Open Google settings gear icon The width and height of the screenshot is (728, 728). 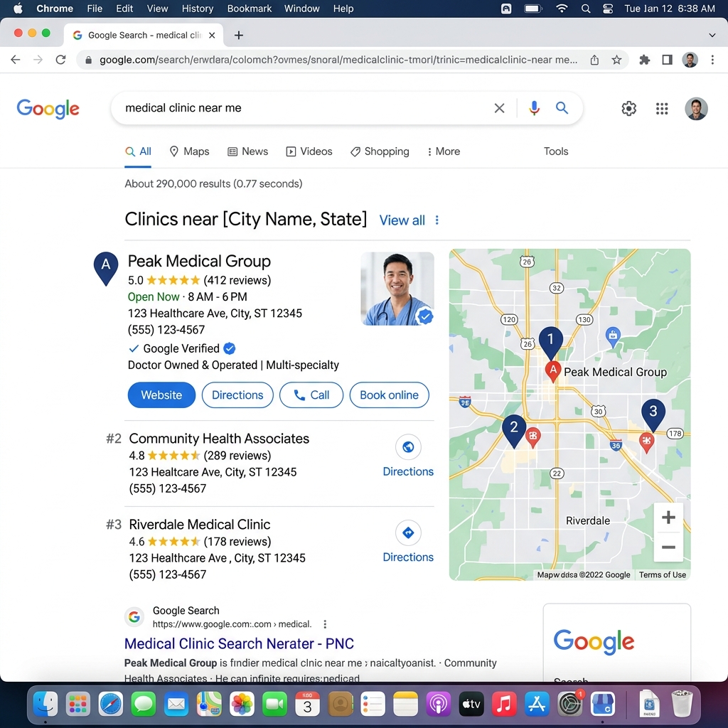click(x=628, y=109)
